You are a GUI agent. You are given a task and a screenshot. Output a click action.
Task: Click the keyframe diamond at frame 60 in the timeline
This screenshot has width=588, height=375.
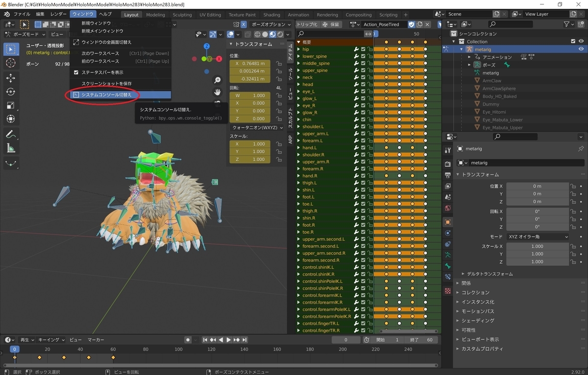(113, 358)
